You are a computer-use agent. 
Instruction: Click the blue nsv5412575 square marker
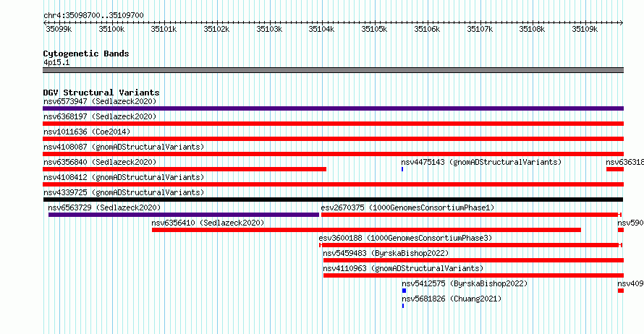[404, 291]
